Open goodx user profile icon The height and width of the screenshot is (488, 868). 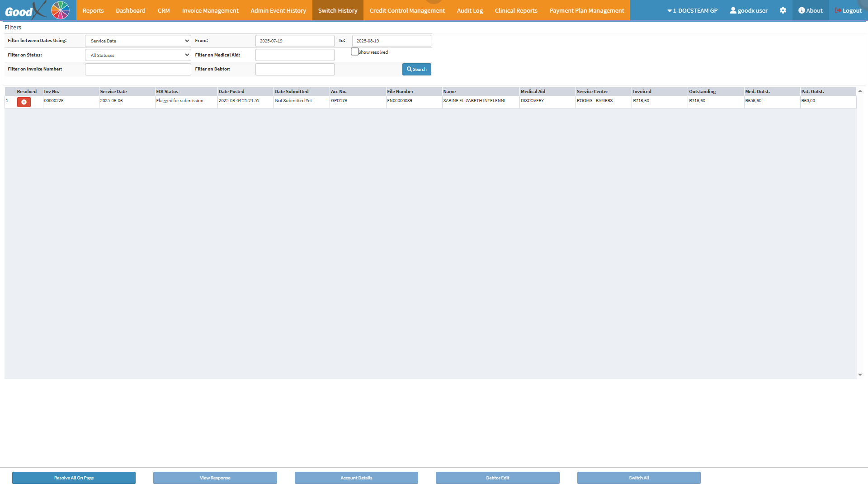click(733, 10)
